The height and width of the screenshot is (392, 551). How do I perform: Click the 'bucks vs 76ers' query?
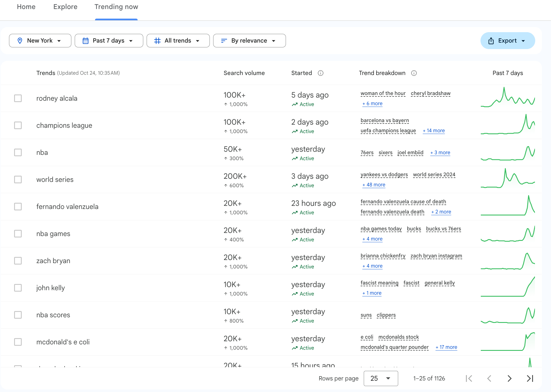pos(444,229)
